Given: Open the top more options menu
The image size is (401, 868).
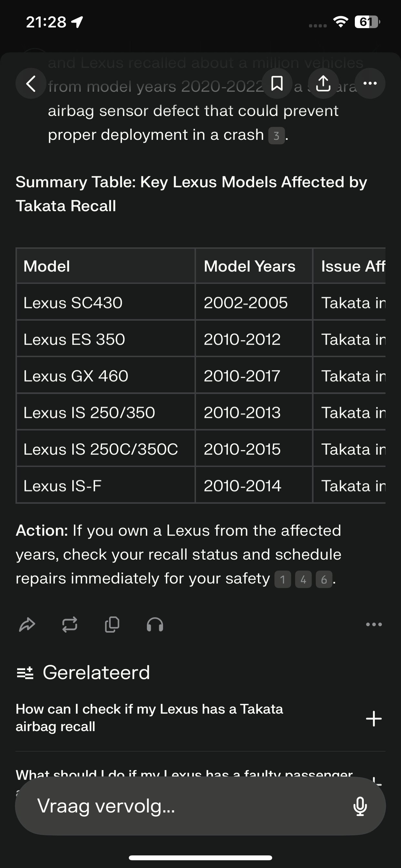Looking at the screenshot, I should tap(370, 84).
